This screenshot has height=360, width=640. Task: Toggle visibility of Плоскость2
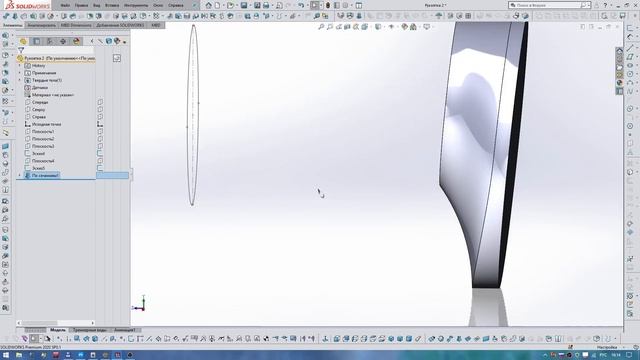[100, 139]
